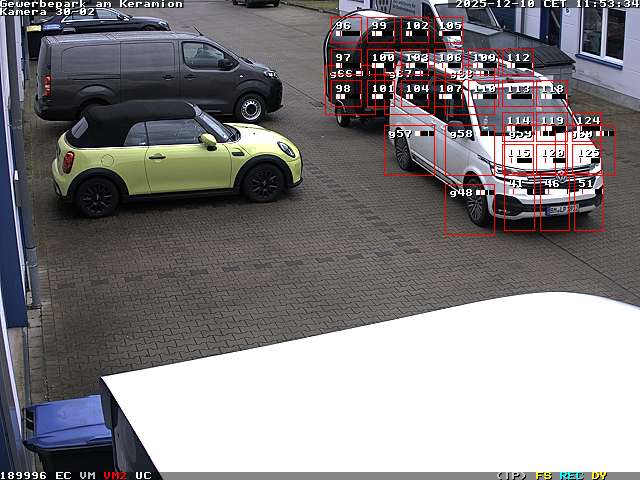Click the yellow DY status indicator

coord(598,475)
